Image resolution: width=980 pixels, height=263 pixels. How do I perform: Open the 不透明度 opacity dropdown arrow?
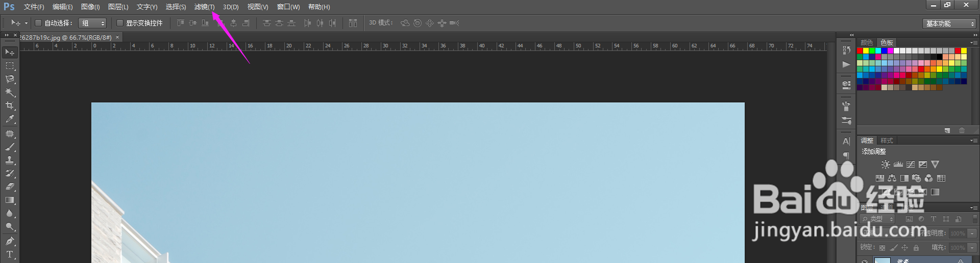coord(972,233)
